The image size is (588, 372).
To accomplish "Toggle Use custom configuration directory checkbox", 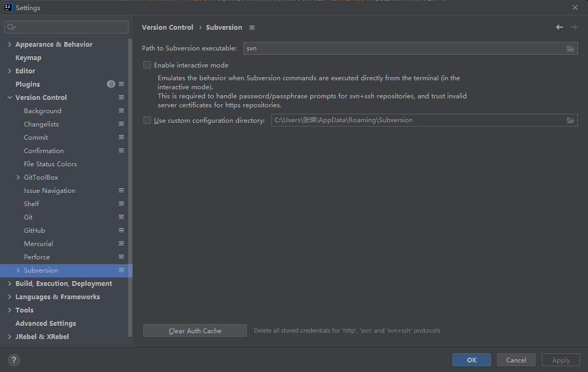I will click(x=147, y=120).
